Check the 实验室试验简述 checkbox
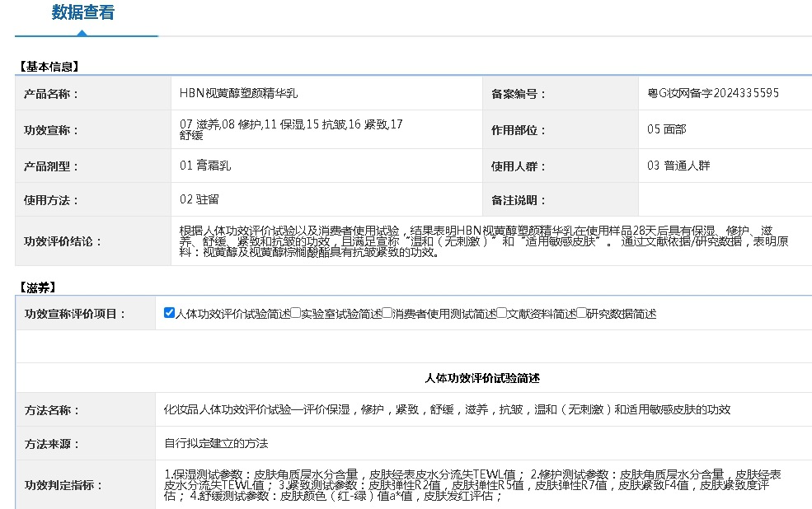The image size is (812, 509). pos(295,312)
